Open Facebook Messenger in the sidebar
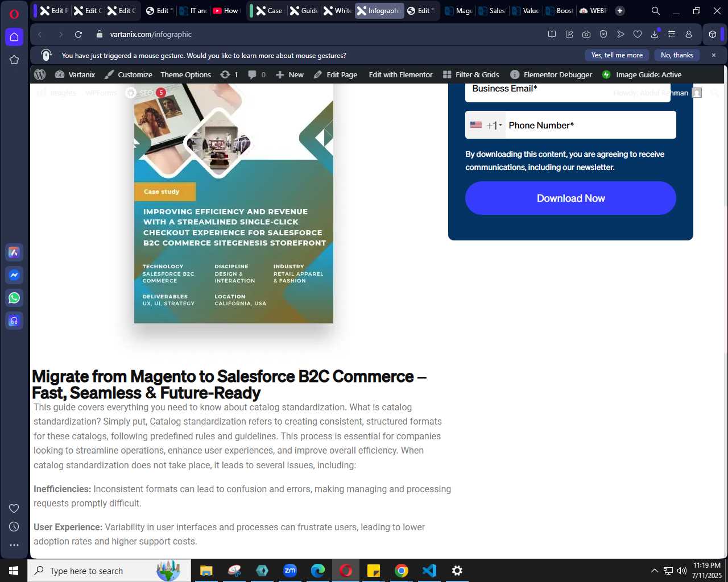Screen dimensions: 728x582 click(x=14, y=275)
